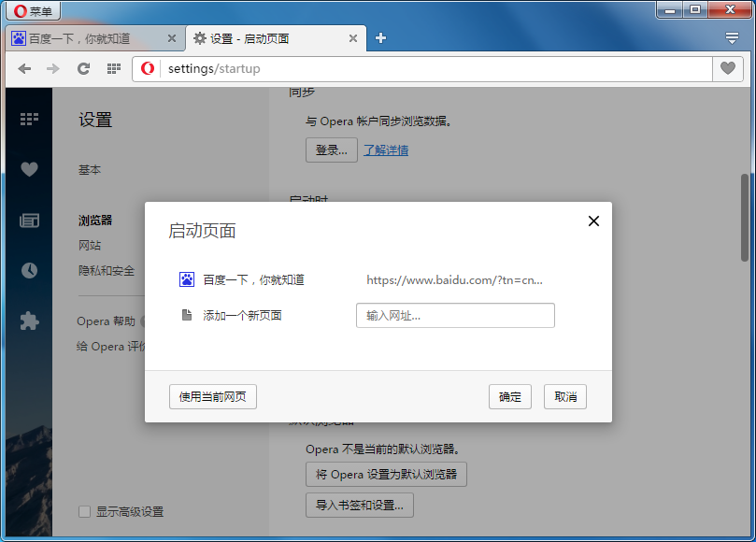Viewport: 756px width, 542px height.
Task: Go back using the back arrow icon
Action: 24,68
